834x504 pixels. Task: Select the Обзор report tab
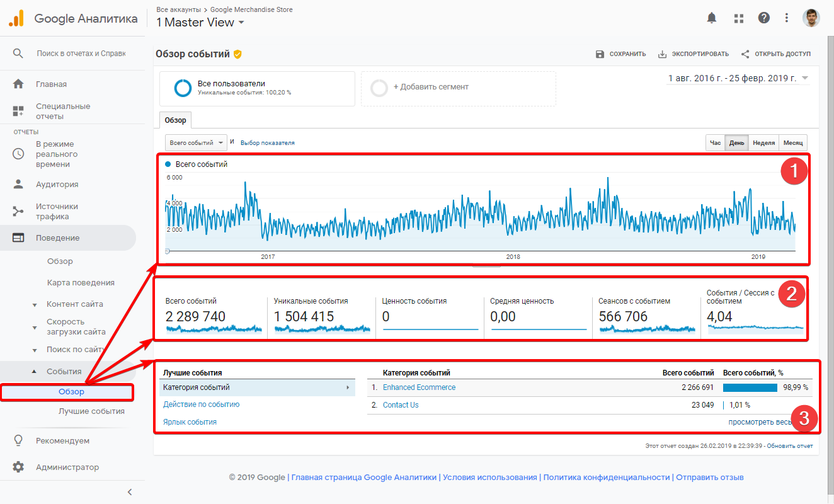click(x=175, y=120)
